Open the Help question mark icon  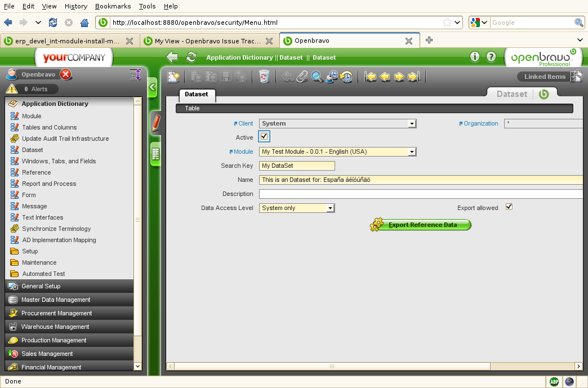(491, 57)
